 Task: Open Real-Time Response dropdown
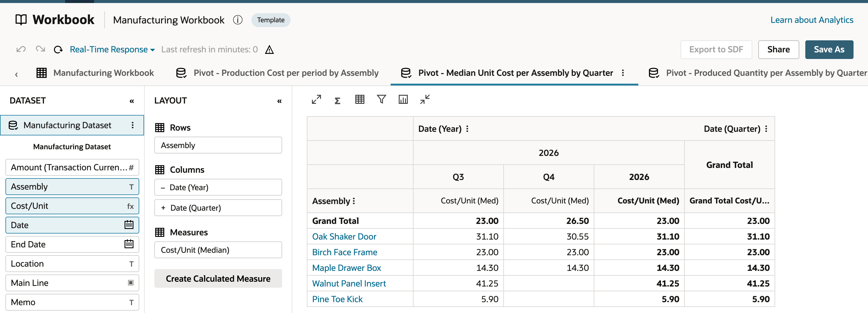tap(112, 49)
